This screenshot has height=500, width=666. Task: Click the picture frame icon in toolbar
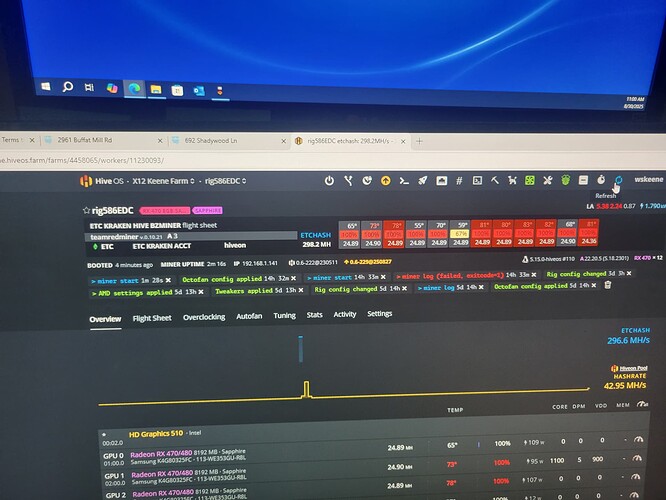coord(441,181)
